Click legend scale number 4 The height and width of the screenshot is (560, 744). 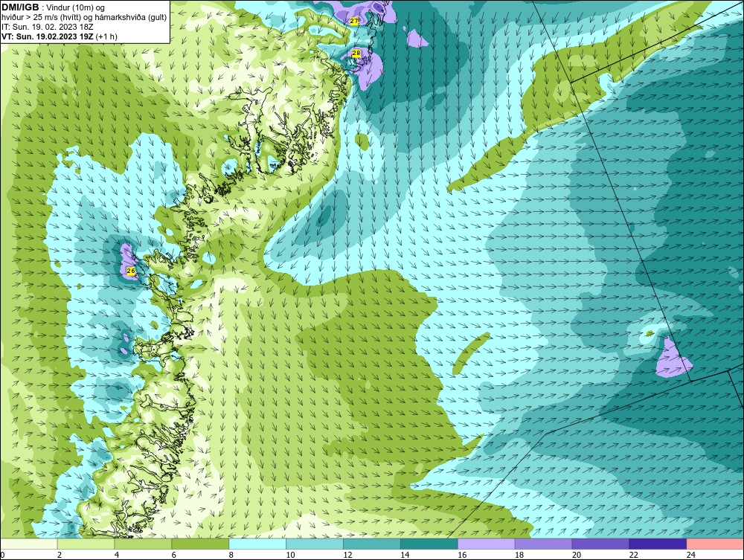117,555
